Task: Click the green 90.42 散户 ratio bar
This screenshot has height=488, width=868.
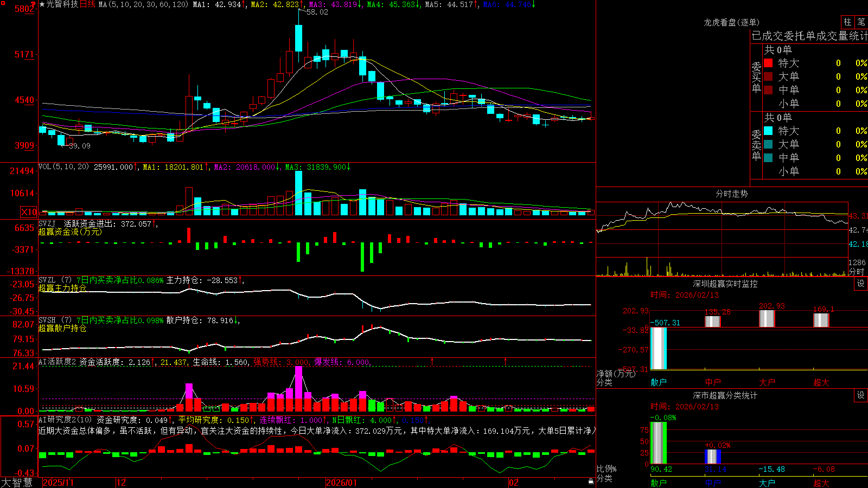Action: pyautogui.click(x=659, y=443)
